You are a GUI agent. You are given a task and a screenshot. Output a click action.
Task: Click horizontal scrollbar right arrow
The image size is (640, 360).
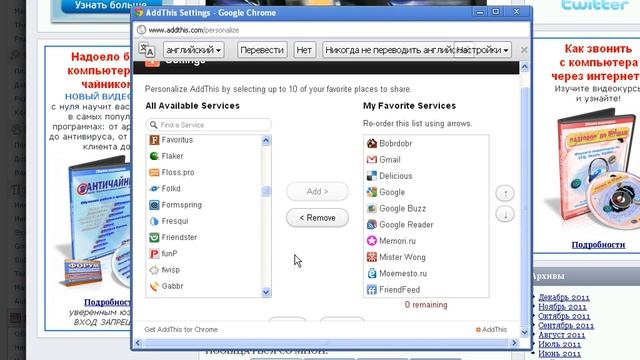[514, 342]
